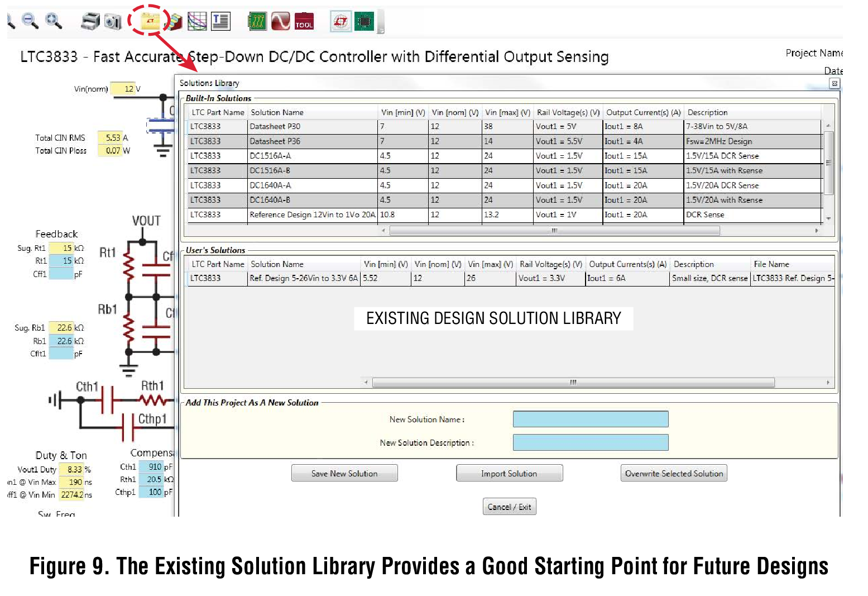Open the Solutions Library folder icon
This screenshot has height=596, width=868.
click(x=150, y=21)
